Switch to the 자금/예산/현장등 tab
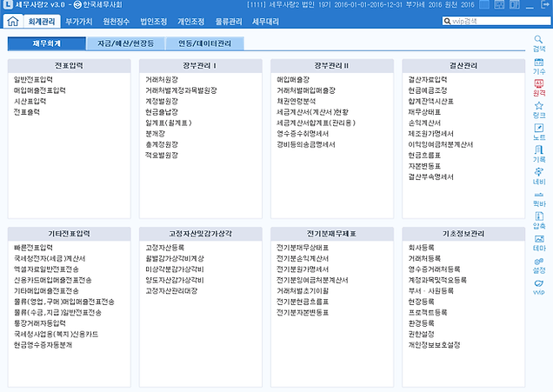553x392 pixels. coord(125,43)
